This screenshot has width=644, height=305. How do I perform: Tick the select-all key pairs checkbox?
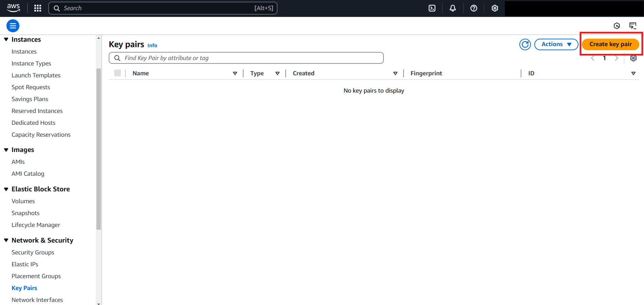[118, 73]
